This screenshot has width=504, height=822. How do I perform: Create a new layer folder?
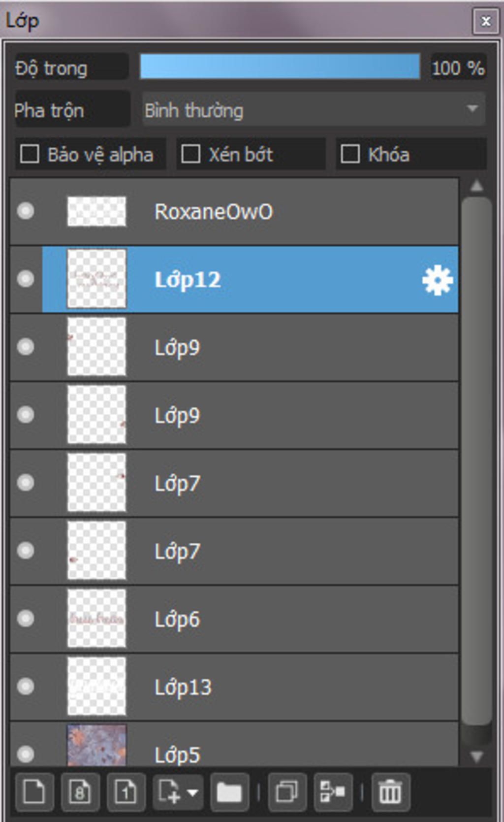tap(229, 792)
